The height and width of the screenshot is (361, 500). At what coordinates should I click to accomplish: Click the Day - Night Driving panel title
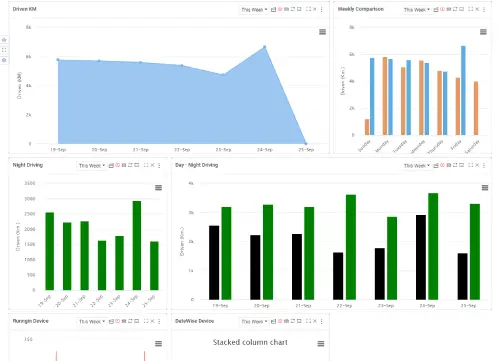coord(196,165)
